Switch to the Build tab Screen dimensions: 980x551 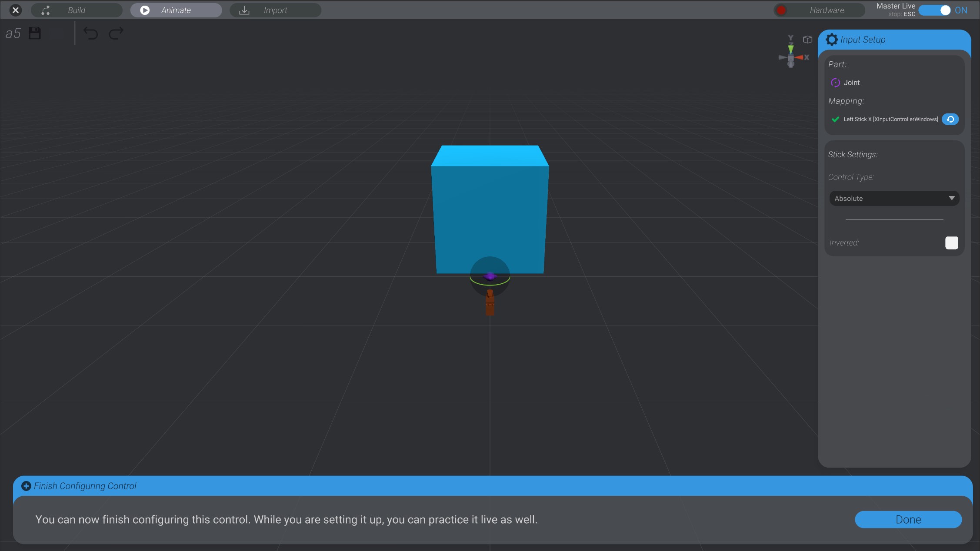pyautogui.click(x=77, y=10)
